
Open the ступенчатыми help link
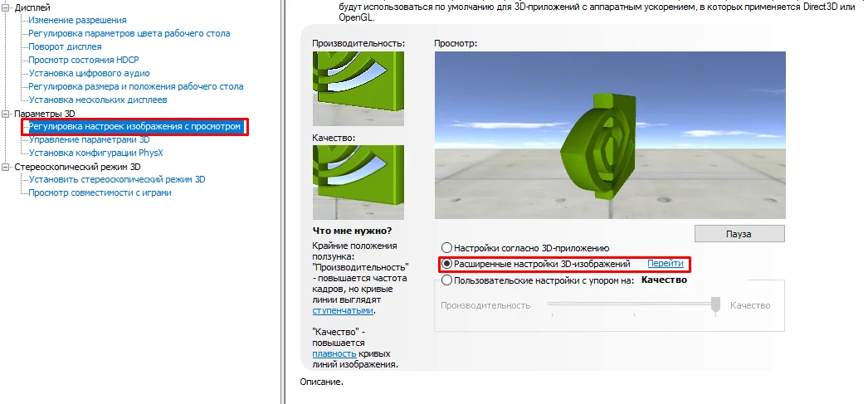[x=344, y=310]
